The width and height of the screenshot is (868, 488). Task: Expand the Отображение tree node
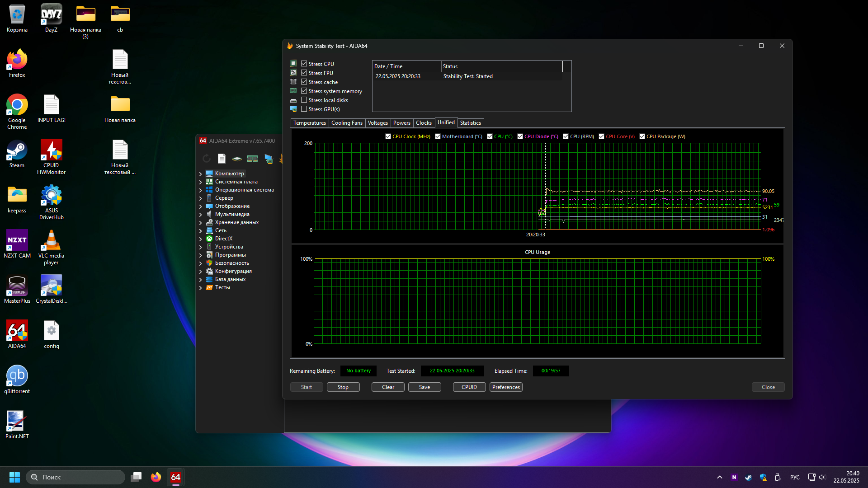200,206
